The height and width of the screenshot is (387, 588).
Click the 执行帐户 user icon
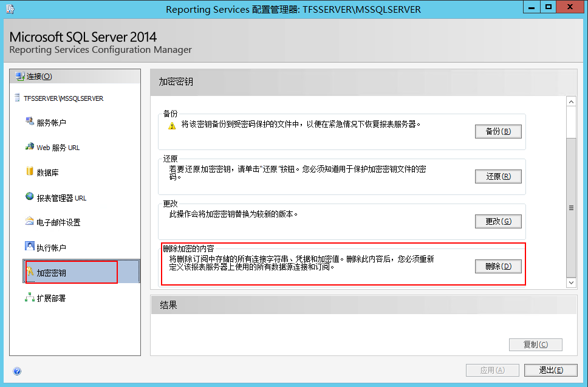coord(30,246)
